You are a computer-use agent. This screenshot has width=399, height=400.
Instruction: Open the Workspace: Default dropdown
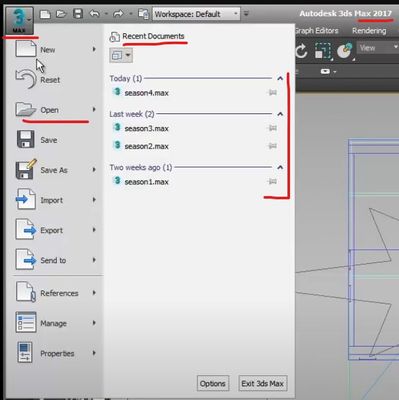(196, 14)
